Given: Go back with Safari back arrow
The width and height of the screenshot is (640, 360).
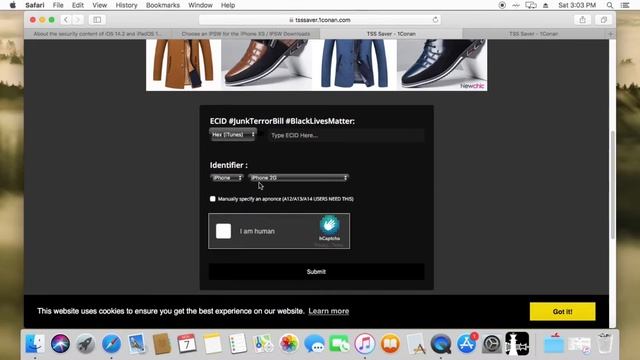Looking at the screenshot, I should pyautogui.click(x=66, y=20).
